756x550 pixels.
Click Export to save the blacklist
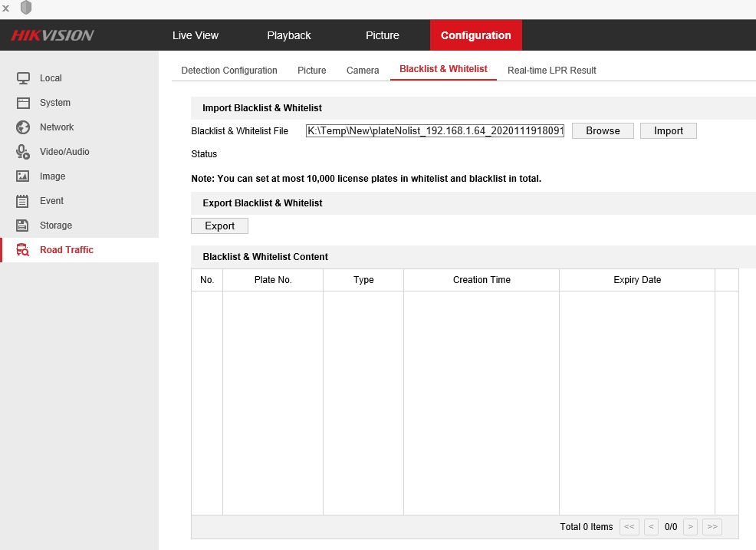(219, 226)
